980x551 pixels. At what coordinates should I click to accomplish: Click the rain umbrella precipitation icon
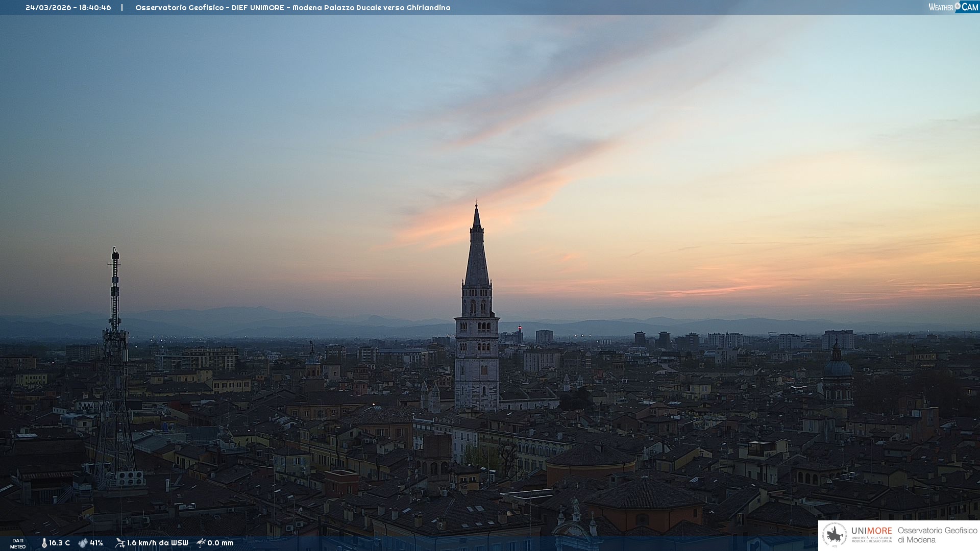tap(201, 543)
